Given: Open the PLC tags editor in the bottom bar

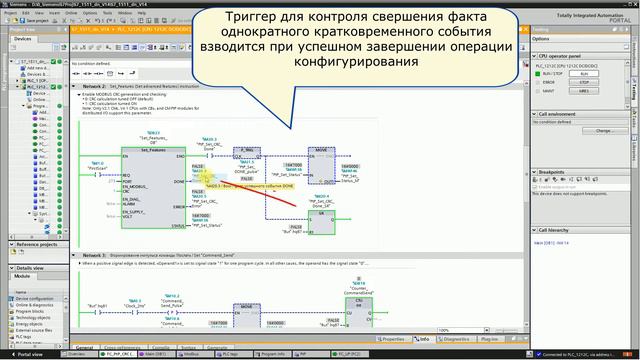Looking at the screenshot, I should coord(233,354).
